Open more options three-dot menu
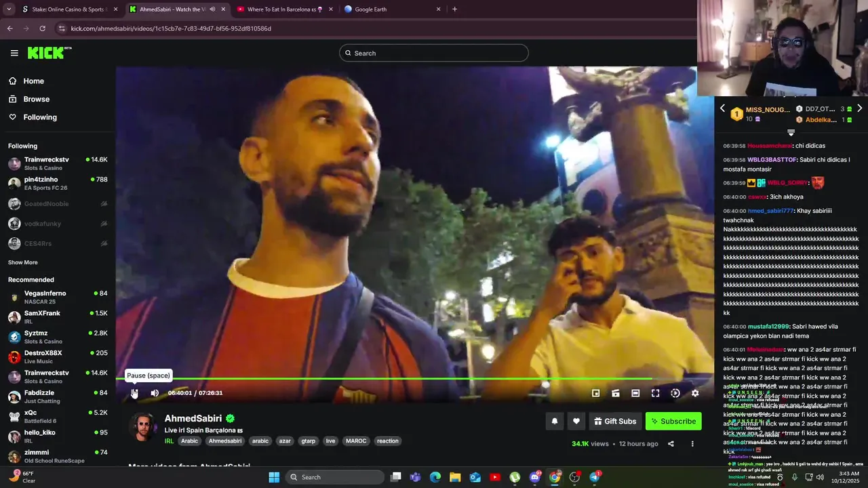 coord(692,444)
